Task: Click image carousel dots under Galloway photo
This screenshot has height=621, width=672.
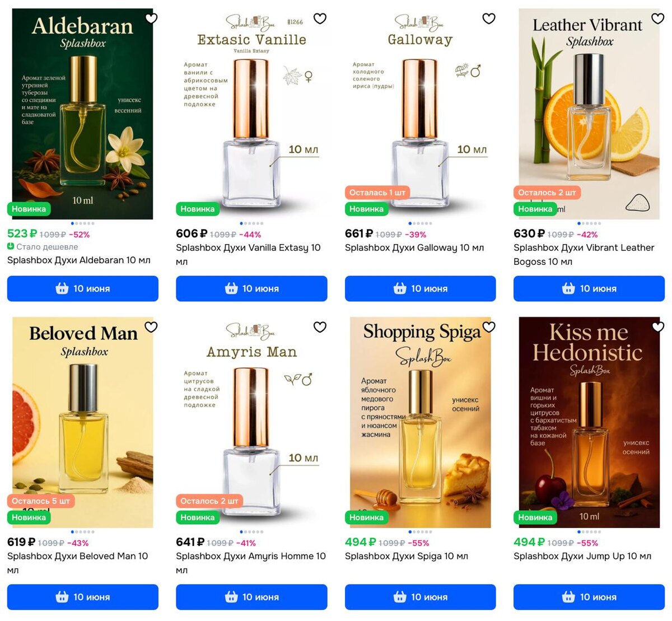Action: pos(421,223)
